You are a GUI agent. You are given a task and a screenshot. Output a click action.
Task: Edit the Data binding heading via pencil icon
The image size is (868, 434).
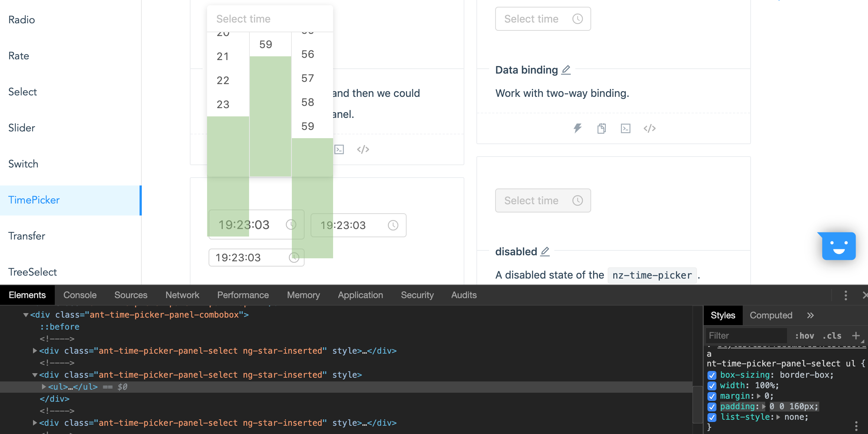click(566, 69)
